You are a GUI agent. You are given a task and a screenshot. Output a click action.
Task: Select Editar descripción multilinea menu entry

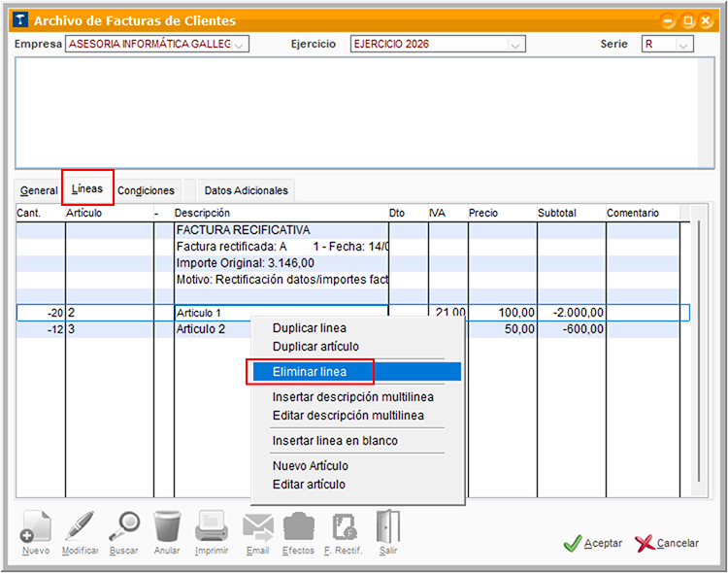click(x=356, y=416)
